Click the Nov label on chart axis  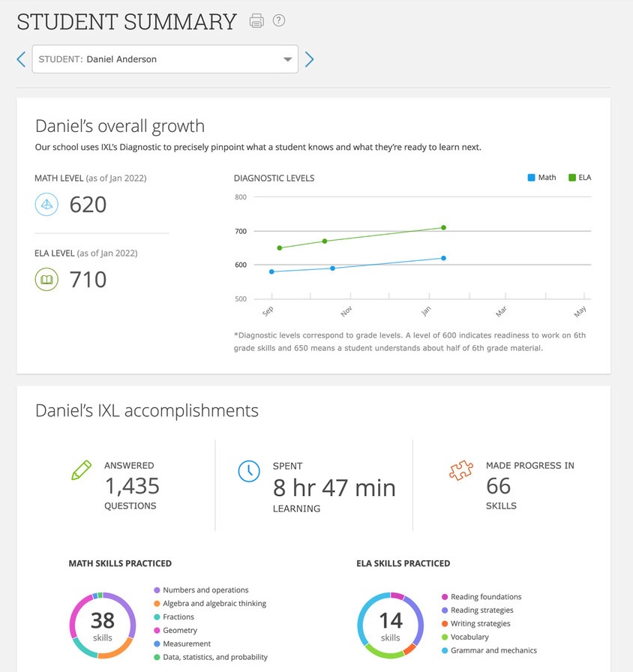(x=346, y=311)
